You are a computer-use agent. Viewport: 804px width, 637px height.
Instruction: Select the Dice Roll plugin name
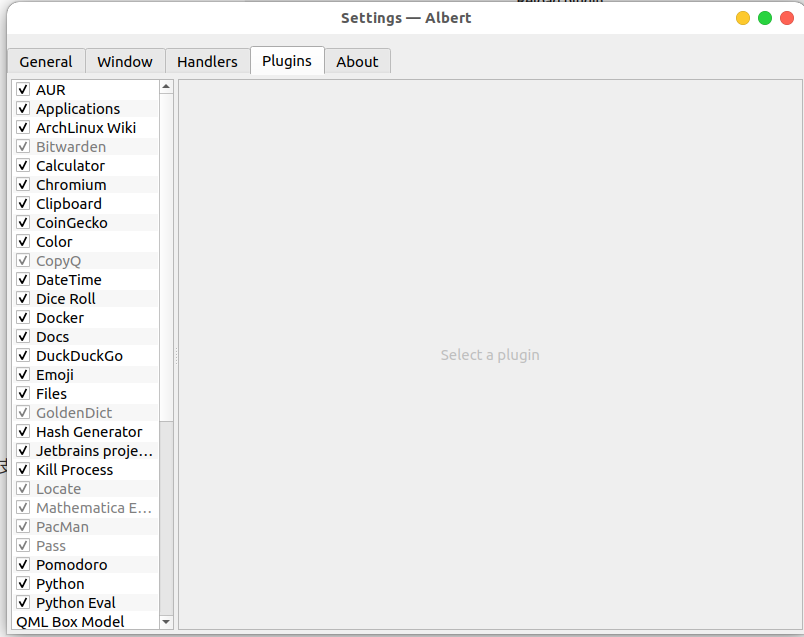66,298
